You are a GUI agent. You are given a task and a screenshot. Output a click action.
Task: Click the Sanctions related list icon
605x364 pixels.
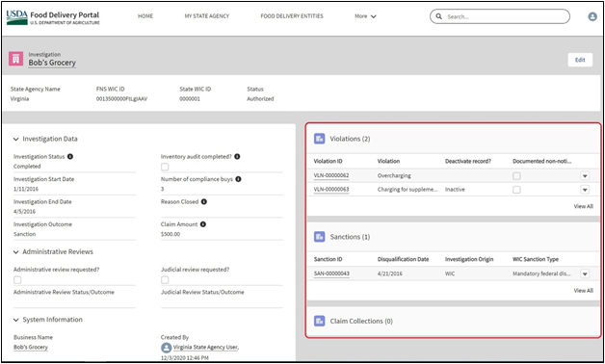[x=320, y=237]
